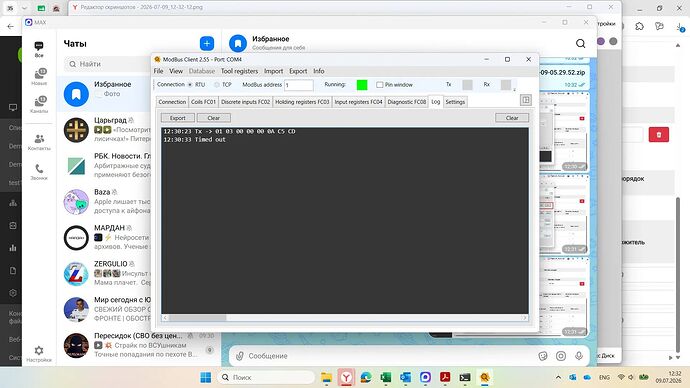Click the search magnifier in Избранное chat header
This screenshot has height=388, width=690.
point(580,43)
